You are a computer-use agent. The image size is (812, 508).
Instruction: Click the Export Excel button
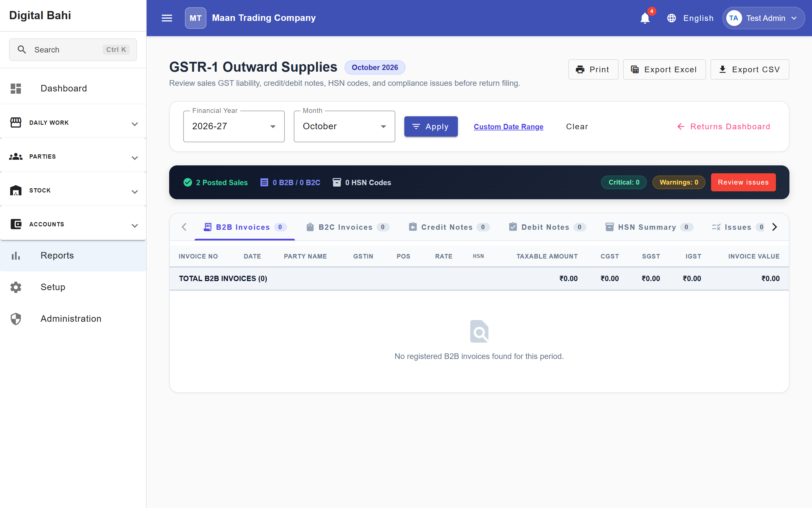(x=664, y=69)
